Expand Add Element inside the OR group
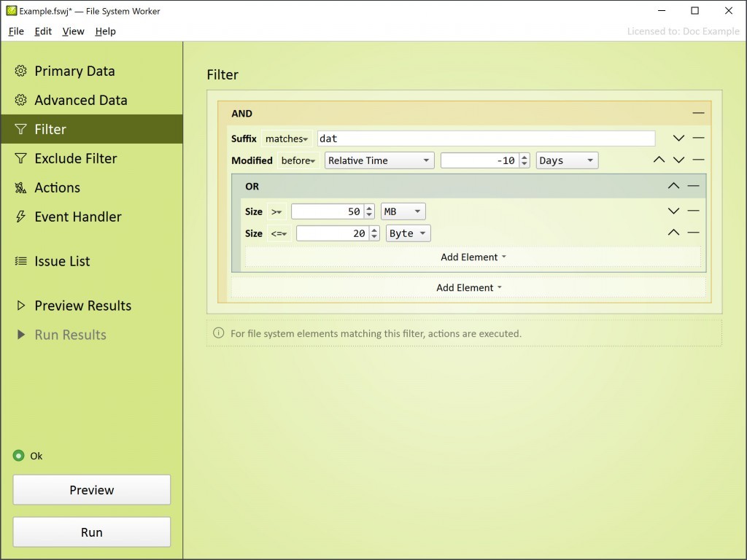The image size is (747, 560). 473,257
